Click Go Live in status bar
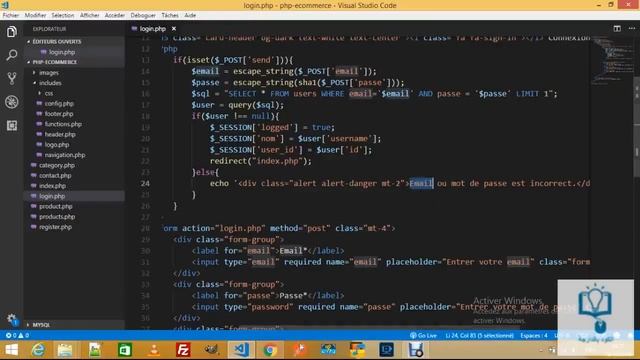Screen dimensions: 640x360 423,335
